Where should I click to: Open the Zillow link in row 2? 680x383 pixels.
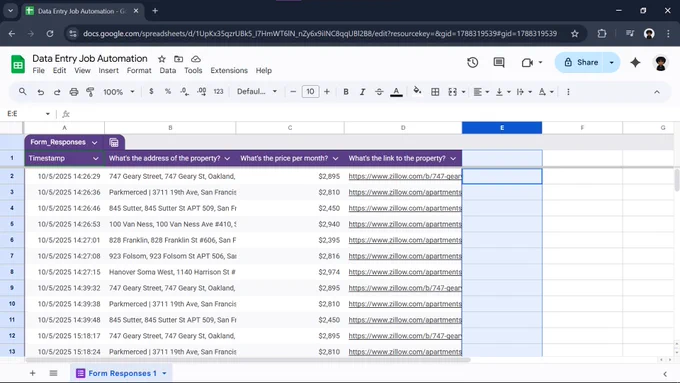point(405,177)
